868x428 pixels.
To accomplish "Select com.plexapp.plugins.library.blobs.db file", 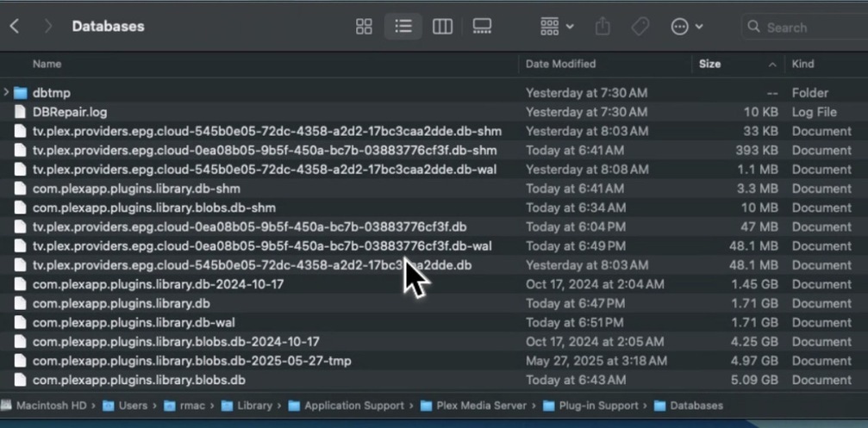I will [x=139, y=380].
